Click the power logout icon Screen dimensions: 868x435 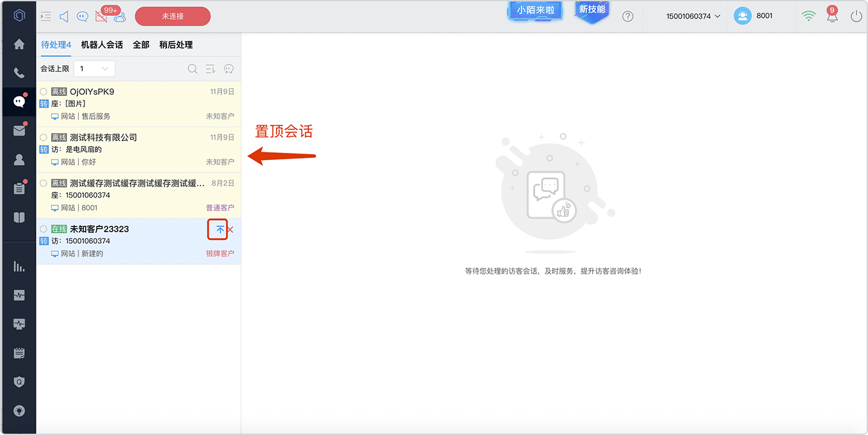[x=856, y=17]
